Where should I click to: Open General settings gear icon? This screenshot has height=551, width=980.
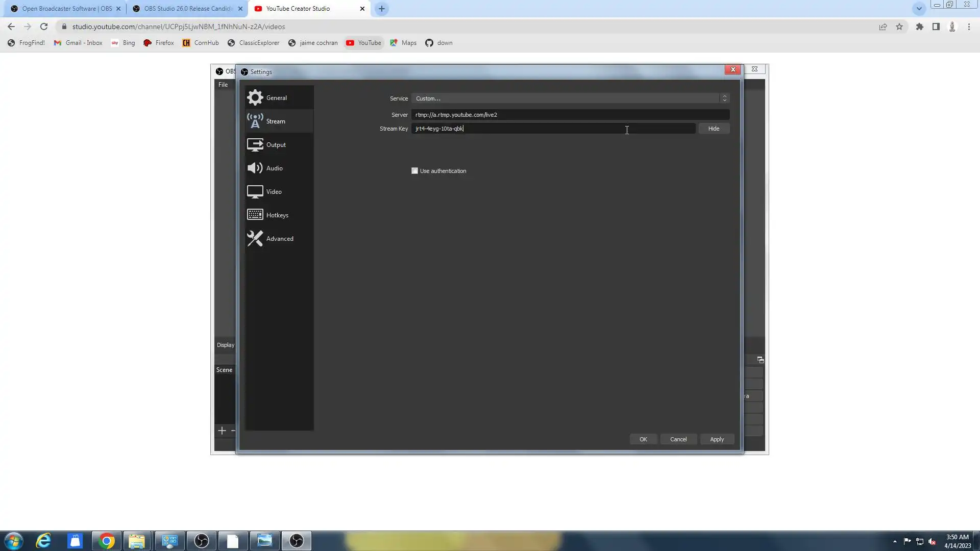[x=255, y=97]
